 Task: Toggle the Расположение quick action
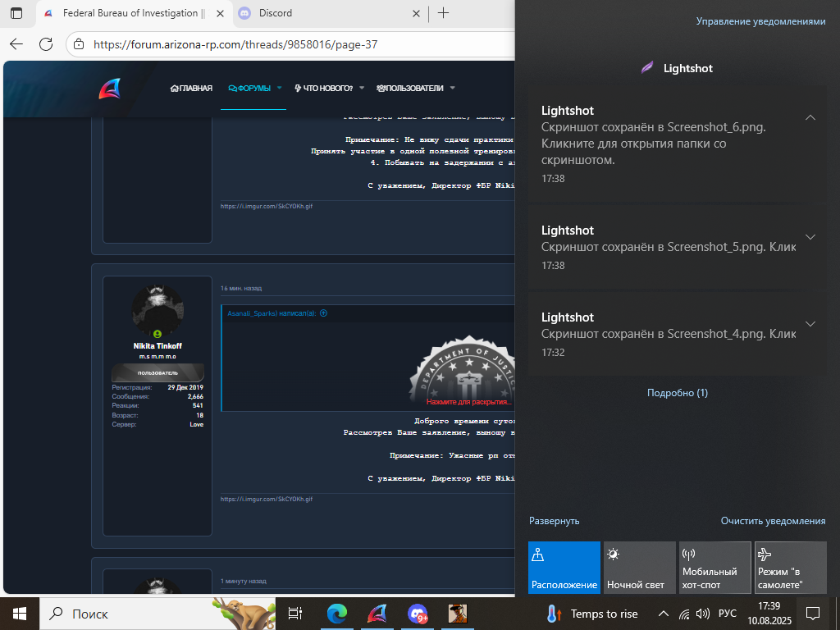(564, 568)
